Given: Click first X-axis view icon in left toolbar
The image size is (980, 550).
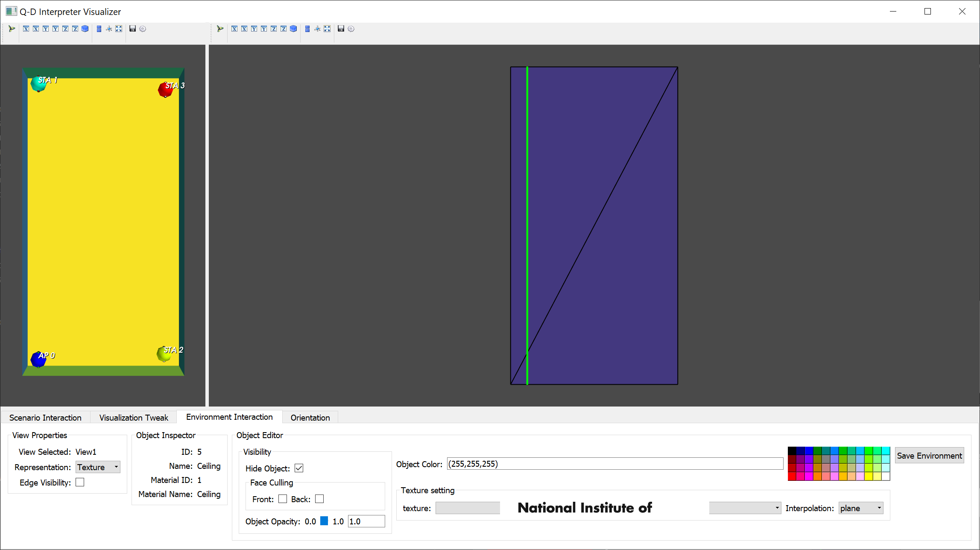Looking at the screenshot, I should click(x=26, y=29).
